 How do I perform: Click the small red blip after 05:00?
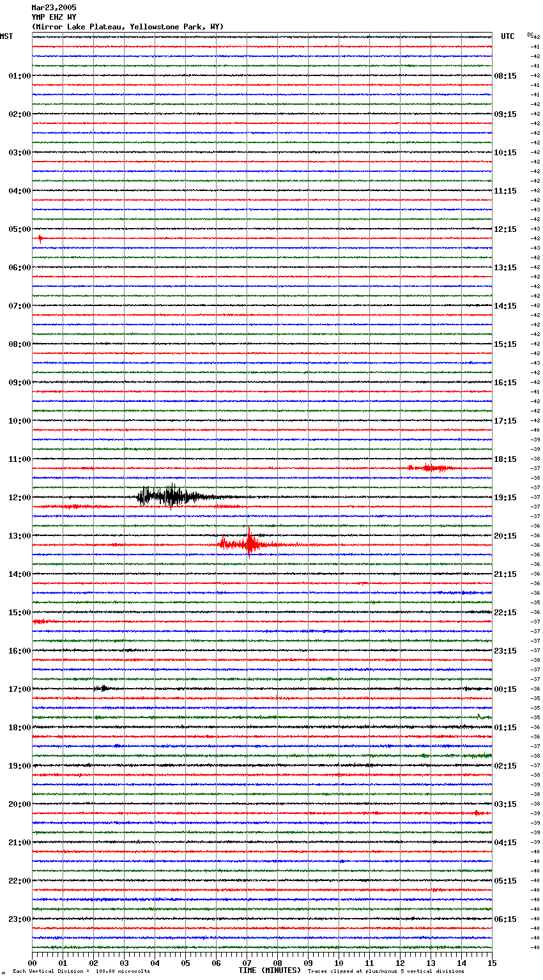point(40,238)
